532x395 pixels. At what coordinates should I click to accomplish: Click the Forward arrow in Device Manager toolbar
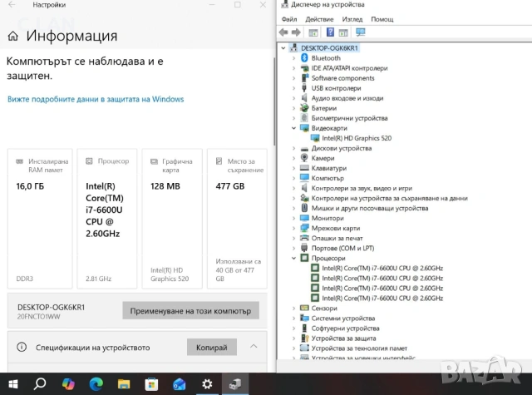[296, 32]
